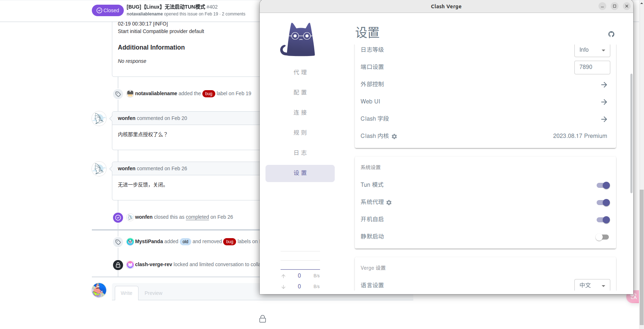Click the Clash 内核 label
This screenshot has height=329, width=644.
tap(375, 136)
